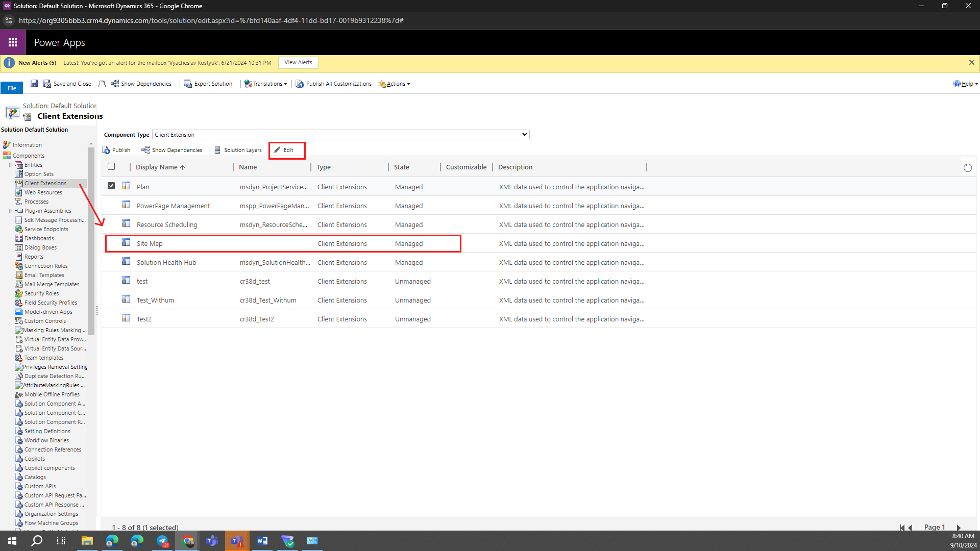Expand the Entities tree node
Image resolution: width=980 pixels, height=551 pixels.
10,165
